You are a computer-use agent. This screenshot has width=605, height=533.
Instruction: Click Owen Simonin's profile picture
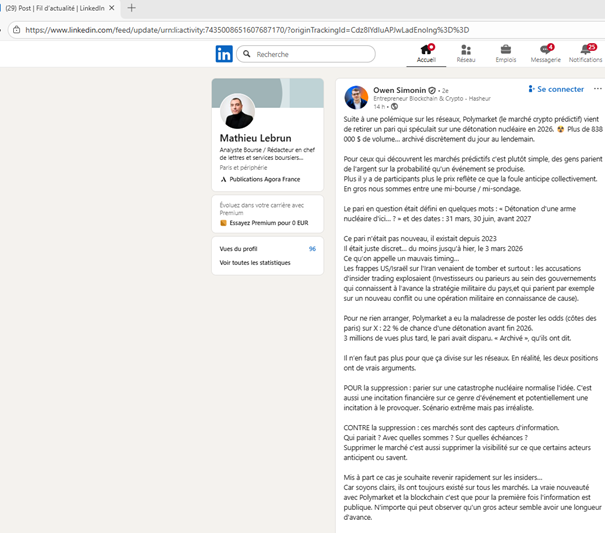pos(356,97)
